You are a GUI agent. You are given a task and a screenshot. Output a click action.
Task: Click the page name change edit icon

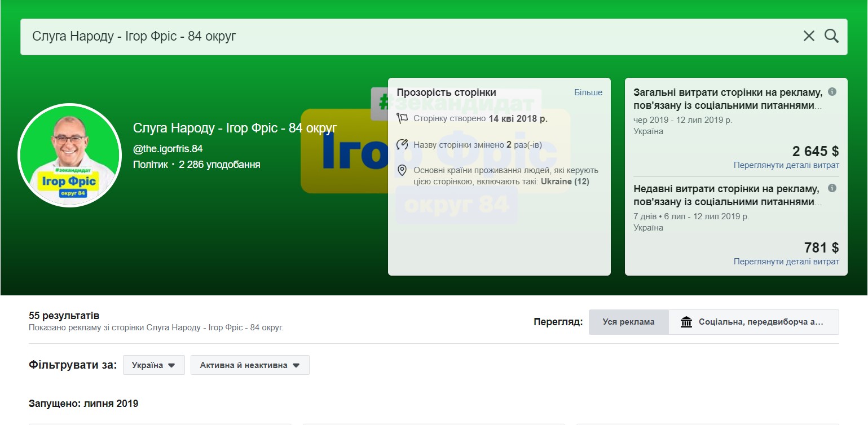tap(402, 145)
